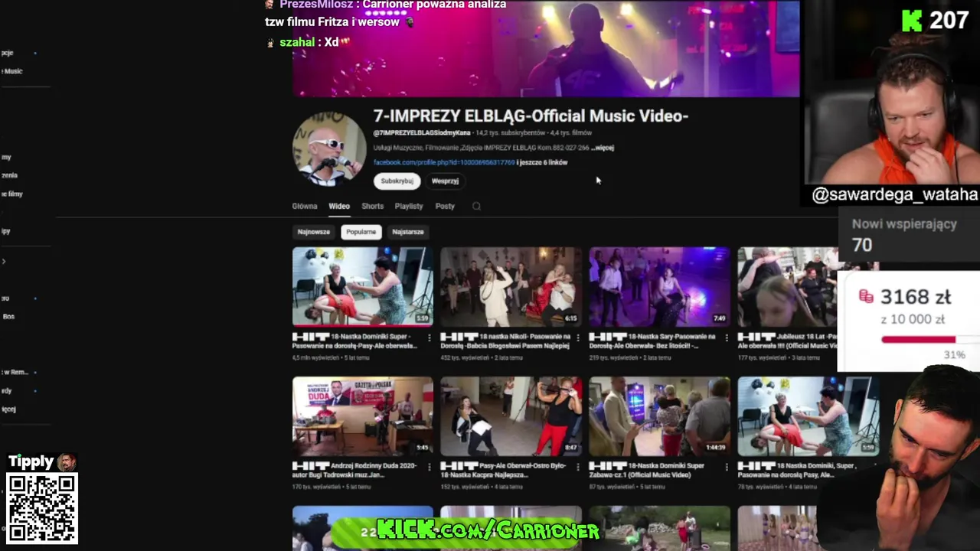Open options menu for 18-Nastka Dominiki Super Zabawa video
Viewport: 980px width, 551px height.
tap(726, 467)
